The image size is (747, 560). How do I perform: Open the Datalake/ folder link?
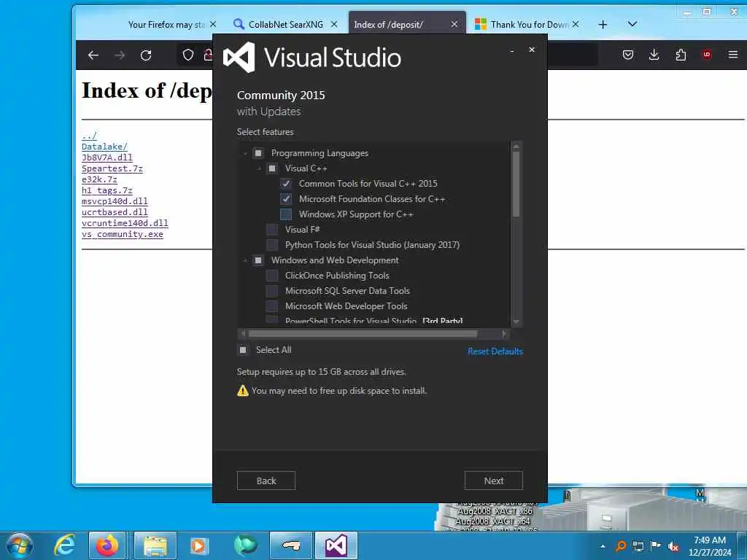click(x=104, y=147)
